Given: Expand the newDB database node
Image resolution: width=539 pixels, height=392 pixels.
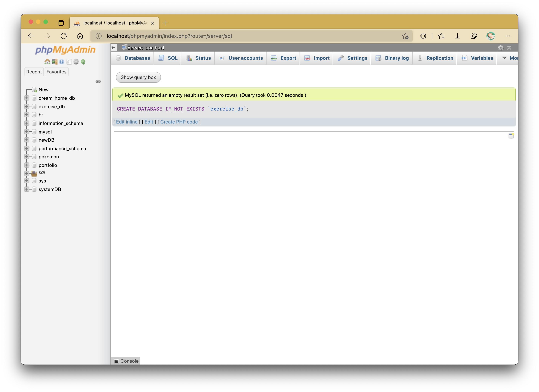Looking at the screenshot, I should tap(27, 140).
